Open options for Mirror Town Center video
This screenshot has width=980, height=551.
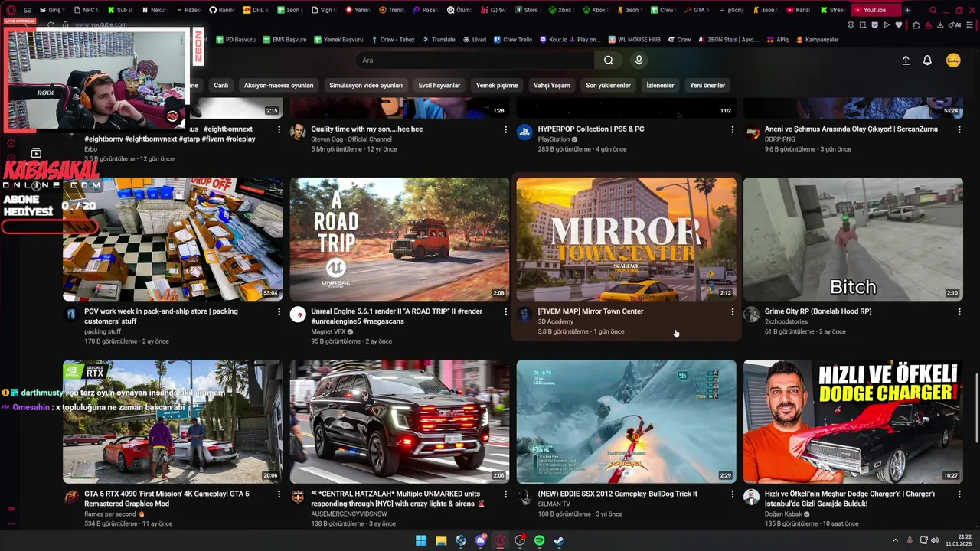[732, 312]
